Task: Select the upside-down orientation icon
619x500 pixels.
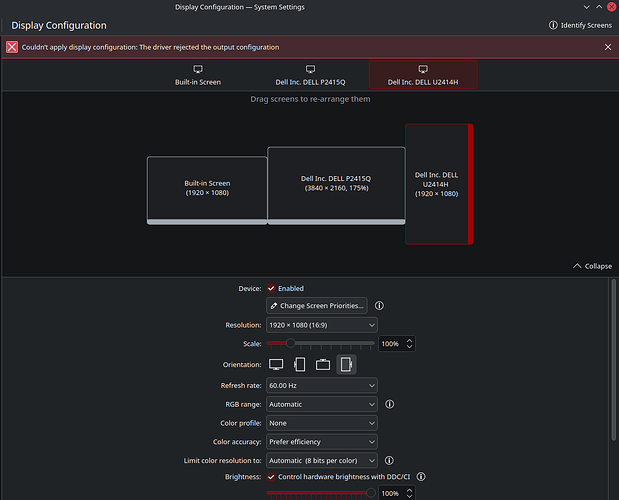Action: coord(322,365)
